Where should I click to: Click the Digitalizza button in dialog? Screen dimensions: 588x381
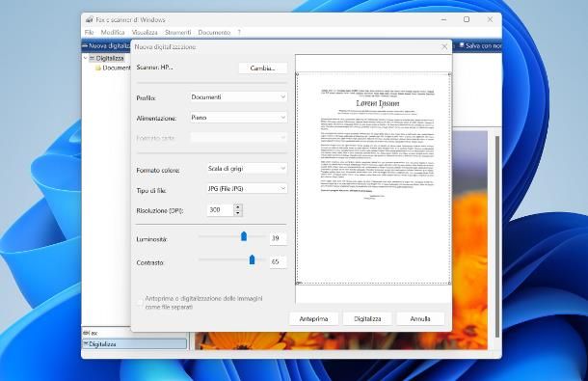[367, 318]
